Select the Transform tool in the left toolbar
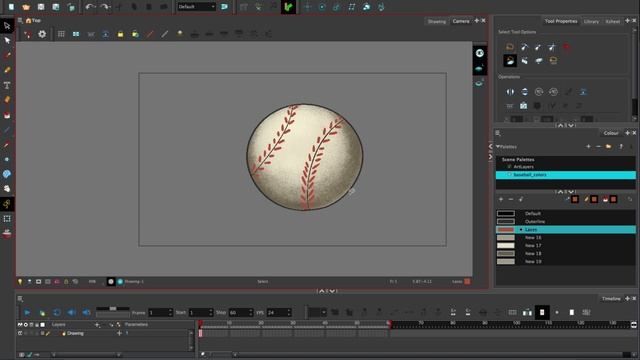The height and width of the screenshot is (360, 640). tap(7, 26)
